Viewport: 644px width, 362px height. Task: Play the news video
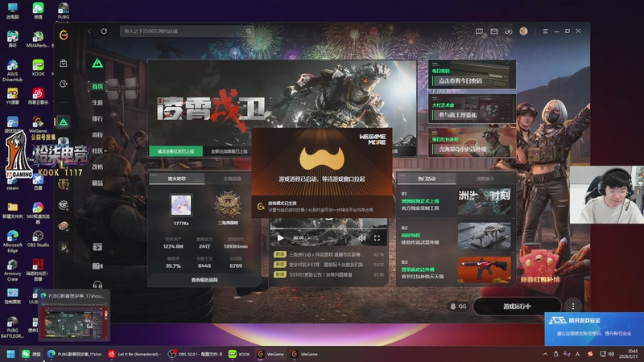[280, 237]
